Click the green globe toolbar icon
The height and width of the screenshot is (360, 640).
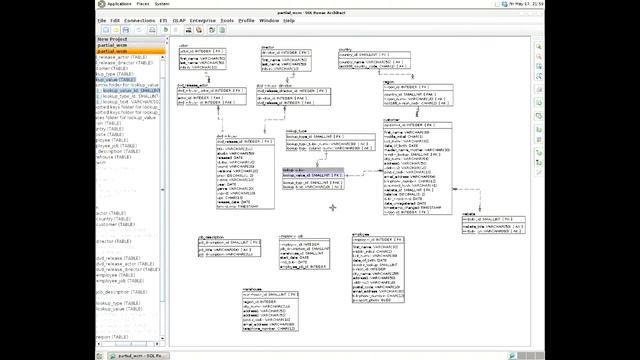pos(222,30)
